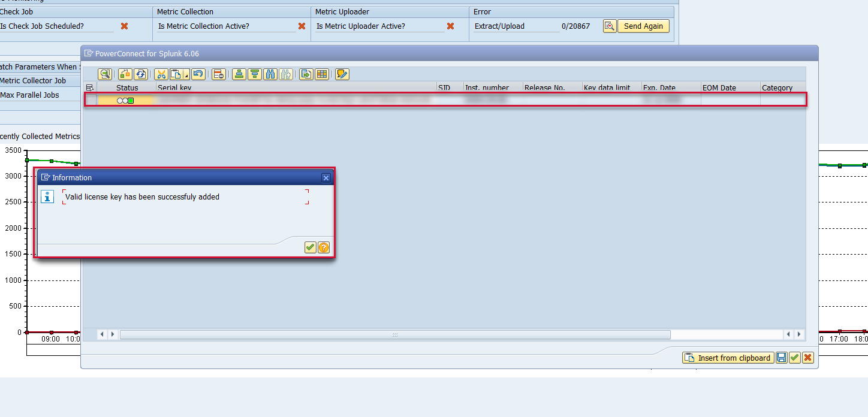Click the horizontal scrollbar in license table
868x417 pixels.
(394, 334)
